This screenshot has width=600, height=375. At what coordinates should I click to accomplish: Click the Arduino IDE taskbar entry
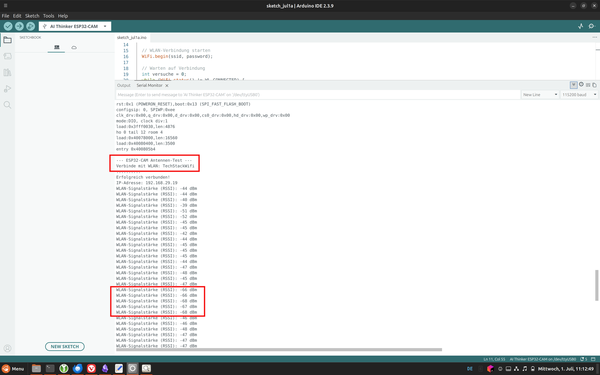tap(132, 368)
